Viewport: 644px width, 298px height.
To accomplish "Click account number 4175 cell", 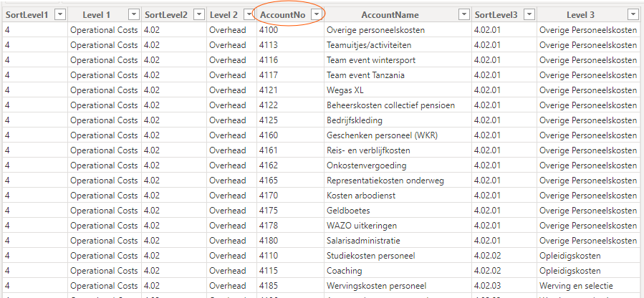I will point(290,211).
